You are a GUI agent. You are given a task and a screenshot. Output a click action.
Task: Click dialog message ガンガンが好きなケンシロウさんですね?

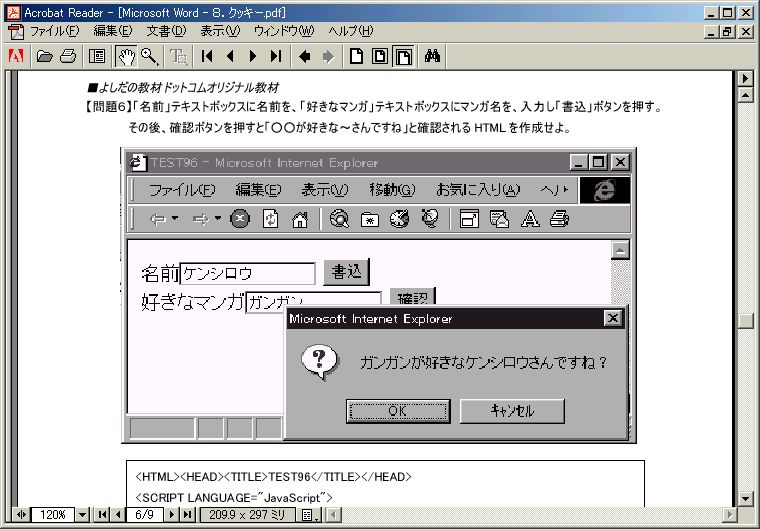(483, 362)
